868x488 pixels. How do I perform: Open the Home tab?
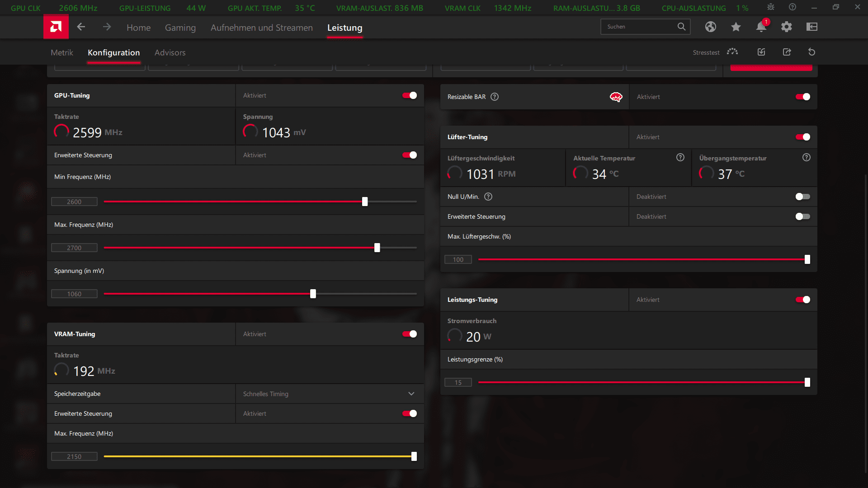138,28
